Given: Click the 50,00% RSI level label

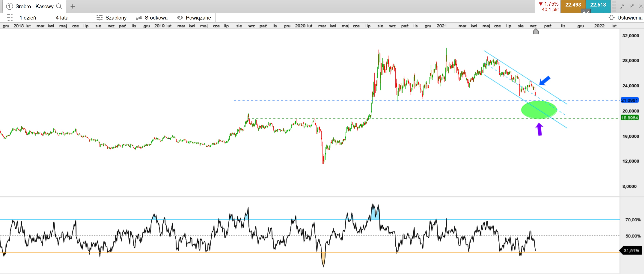Looking at the screenshot, I should pyautogui.click(x=633, y=236).
